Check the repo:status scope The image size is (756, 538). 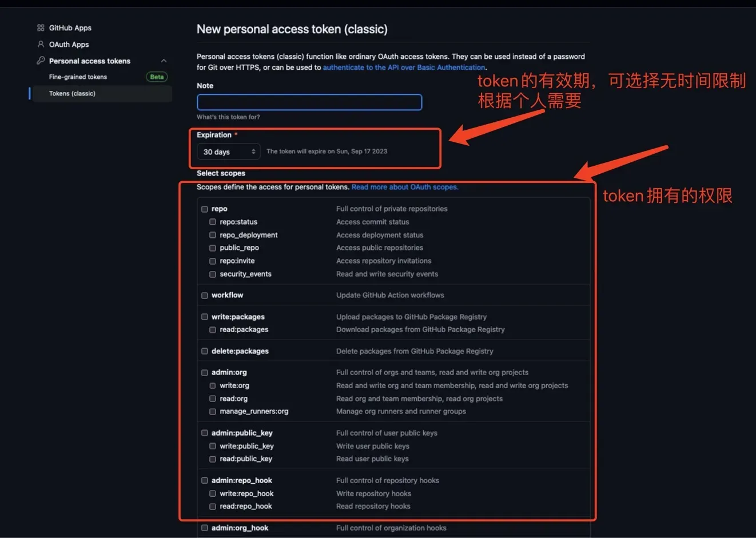pos(213,222)
